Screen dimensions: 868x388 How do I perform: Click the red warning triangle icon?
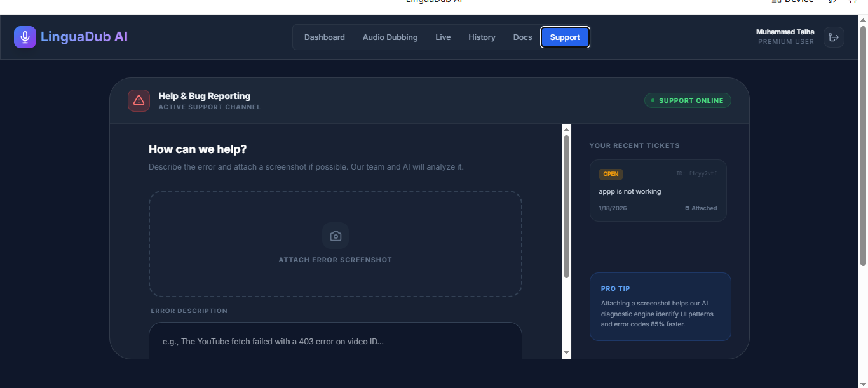coord(139,100)
